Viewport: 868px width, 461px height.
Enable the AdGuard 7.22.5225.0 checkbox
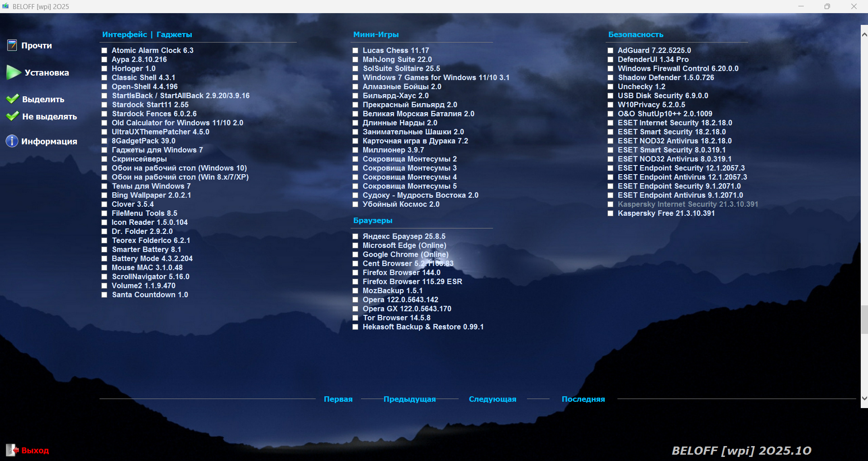tap(610, 51)
